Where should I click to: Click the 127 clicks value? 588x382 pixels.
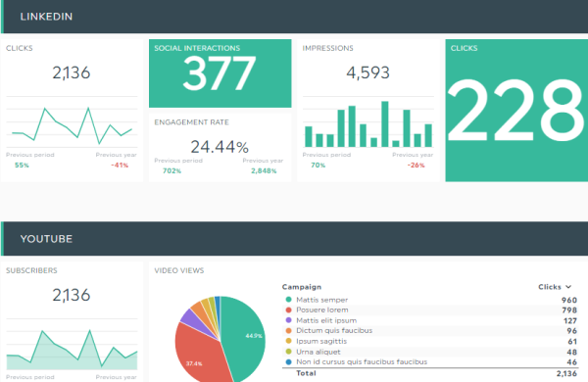click(x=569, y=320)
